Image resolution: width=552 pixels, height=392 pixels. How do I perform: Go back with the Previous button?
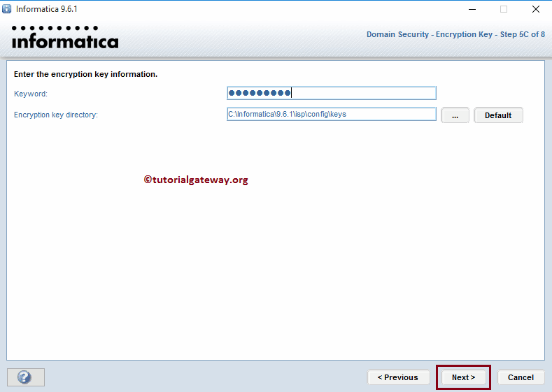[x=398, y=377]
